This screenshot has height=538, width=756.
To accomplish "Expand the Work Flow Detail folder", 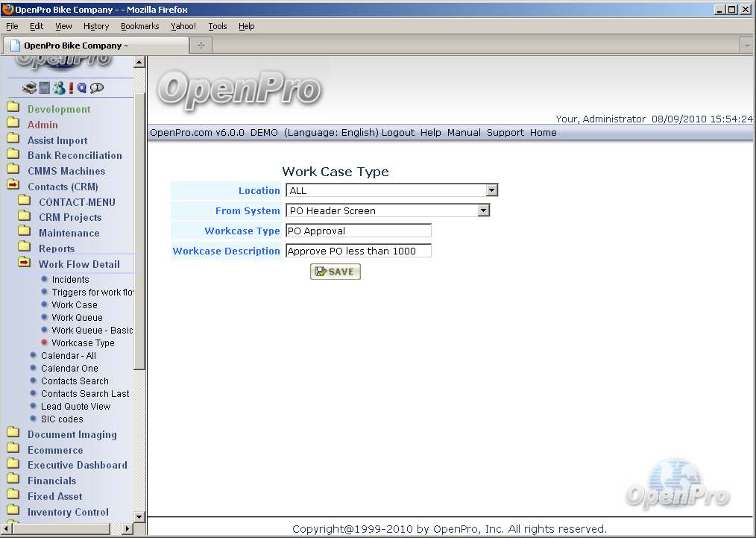I will [25, 263].
